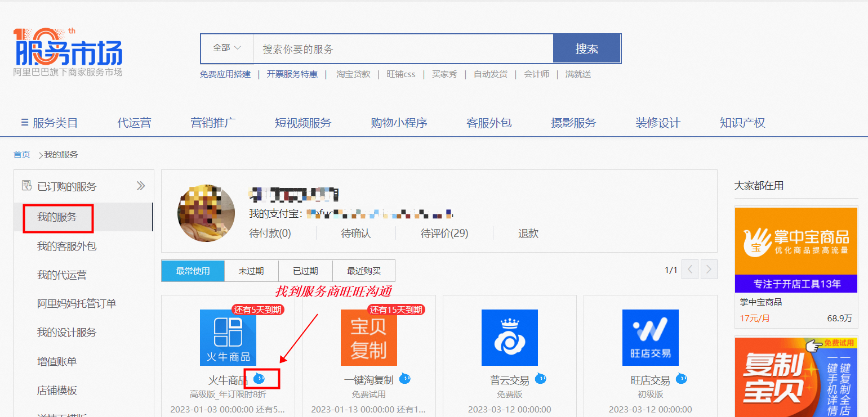Screen dimensions: 868x417
Task: Click the 首页 breadcrumb link
Action: pyautogui.click(x=22, y=154)
